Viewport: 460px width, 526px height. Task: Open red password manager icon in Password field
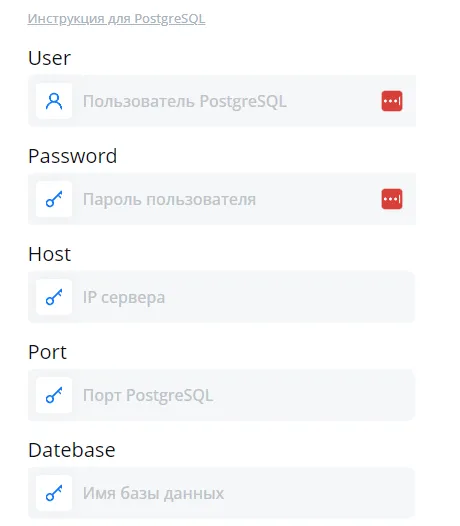[392, 199]
